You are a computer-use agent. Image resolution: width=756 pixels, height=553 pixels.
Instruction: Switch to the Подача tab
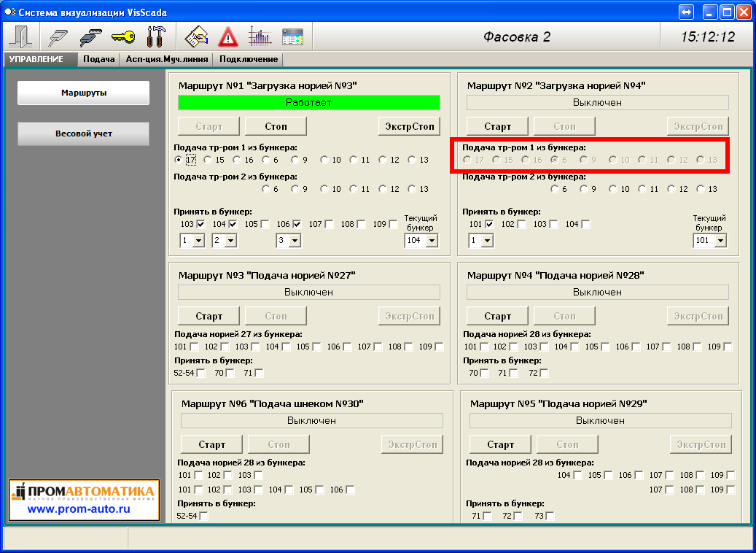tap(98, 59)
